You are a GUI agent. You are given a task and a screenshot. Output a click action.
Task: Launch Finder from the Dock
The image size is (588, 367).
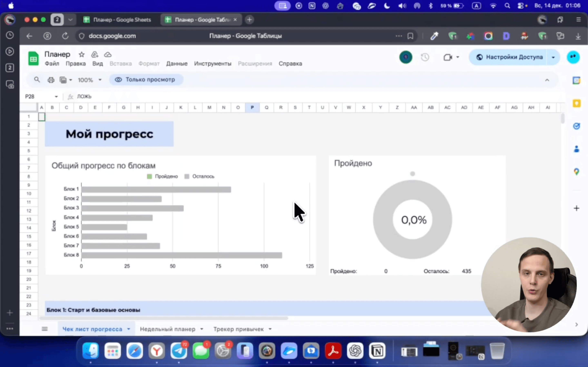(91, 351)
